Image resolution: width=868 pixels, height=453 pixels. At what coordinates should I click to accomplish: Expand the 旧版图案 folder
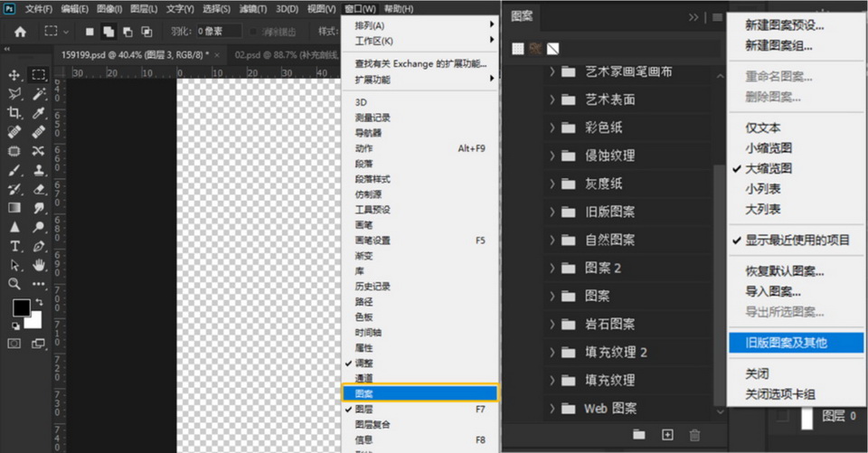tap(552, 212)
